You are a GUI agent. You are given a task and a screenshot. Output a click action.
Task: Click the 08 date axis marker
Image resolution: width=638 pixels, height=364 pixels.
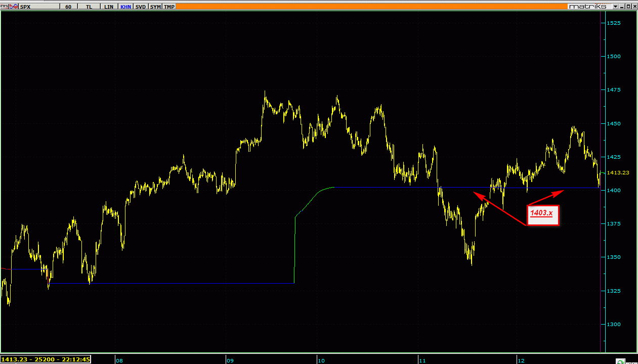click(119, 360)
